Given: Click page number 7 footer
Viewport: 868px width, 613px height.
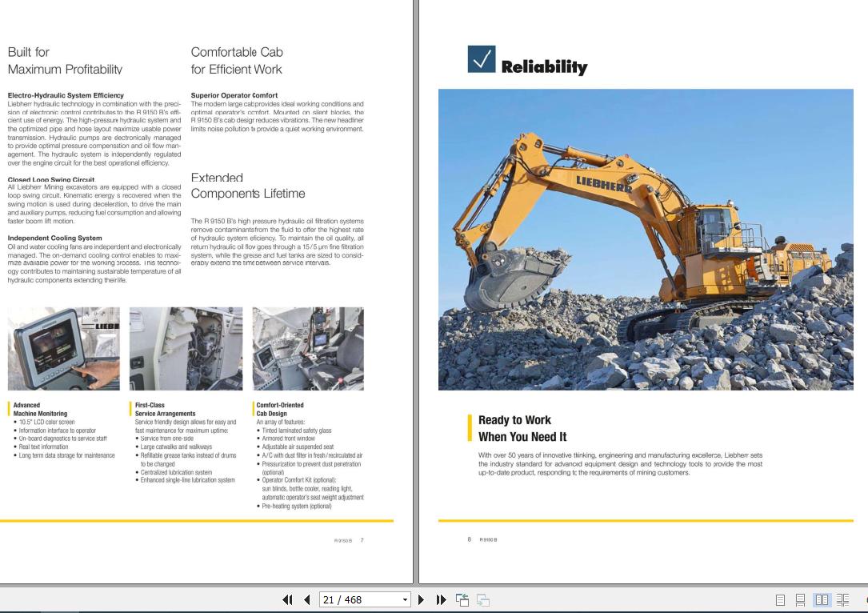Looking at the screenshot, I should (x=362, y=540).
